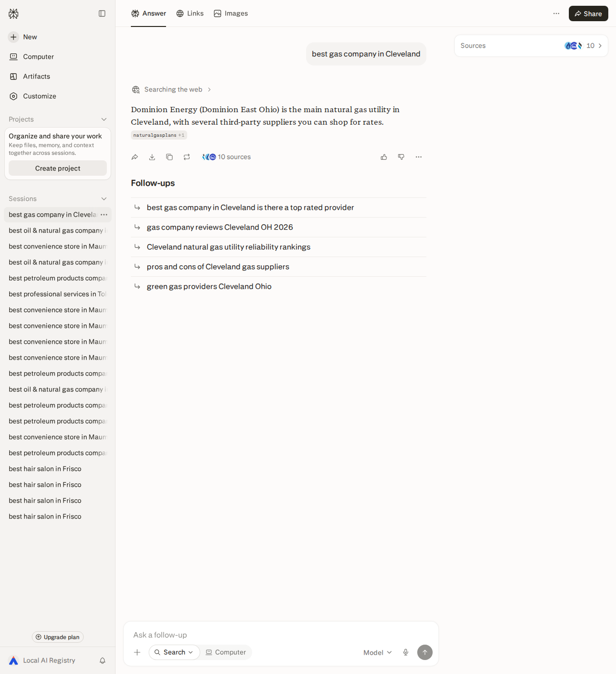616x674 pixels.
Task: Toggle Search mode in the input bar
Action: [x=174, y=652]
